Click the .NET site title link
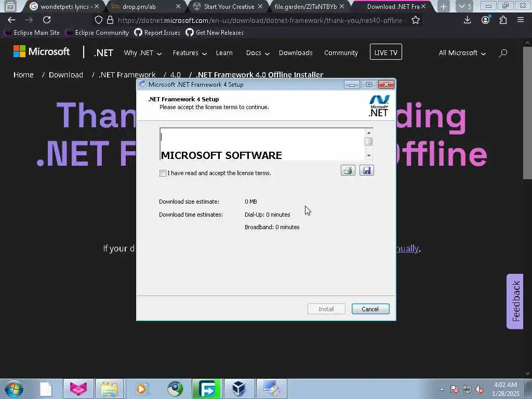 [103, 53]
